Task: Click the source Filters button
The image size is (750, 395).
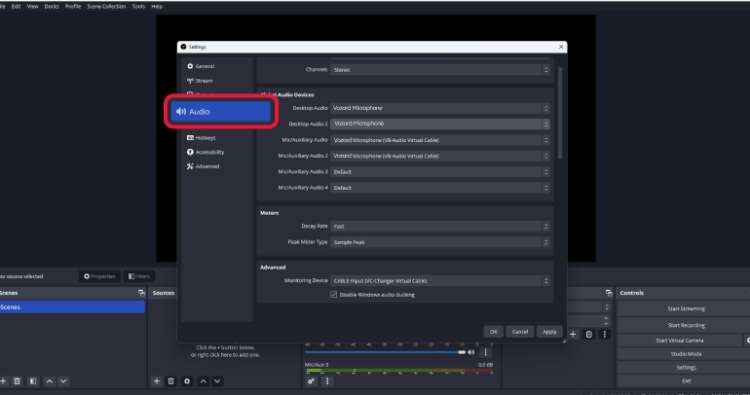Action: 139,276
